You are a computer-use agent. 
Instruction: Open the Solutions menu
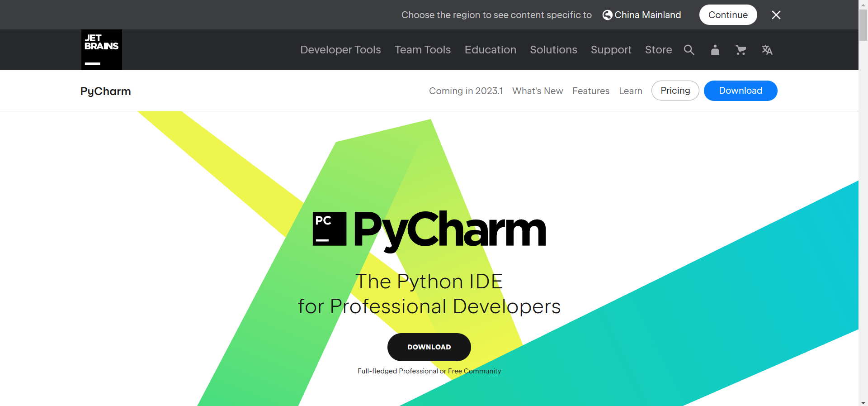click(554, 50)
